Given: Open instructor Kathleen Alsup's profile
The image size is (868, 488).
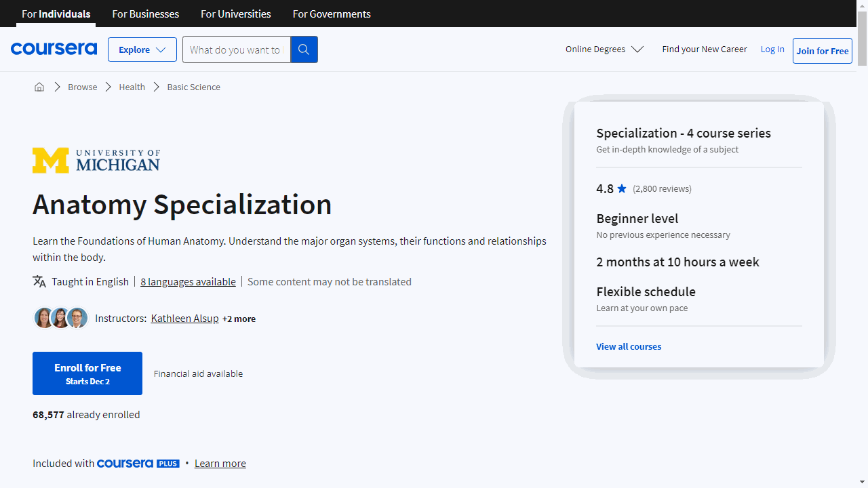Looking at the screenshot, I should coord(184,318).
